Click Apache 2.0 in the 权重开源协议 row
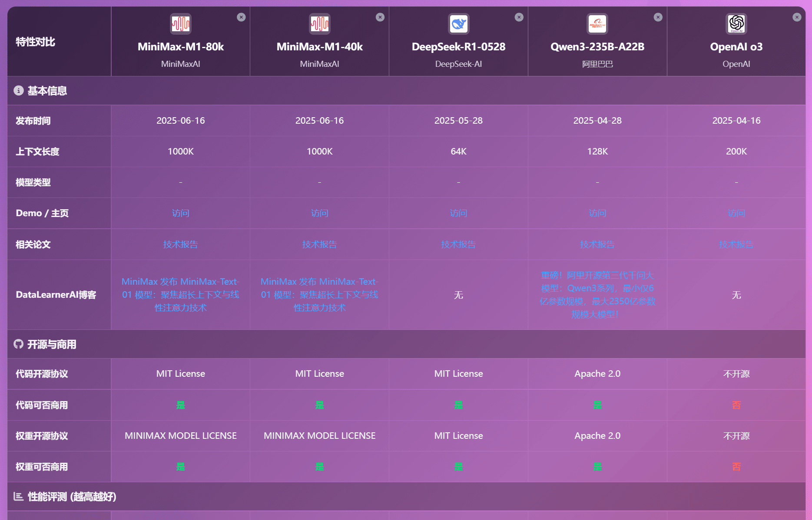The height and width of the screenshot is (520, 812). pos(597,436)
